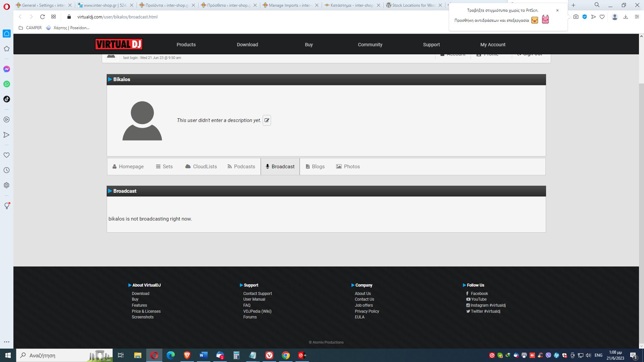Image resolution: width=644 pixels, height=362 pixels.
Task: Open the Contact Support footer link
Action: [x=258, y=294]
